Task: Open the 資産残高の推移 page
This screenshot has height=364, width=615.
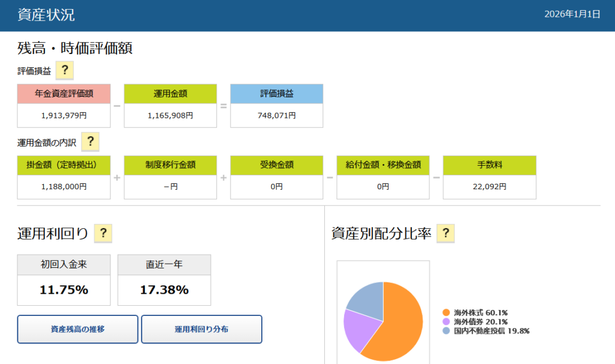Action: [x=77, y=329]
